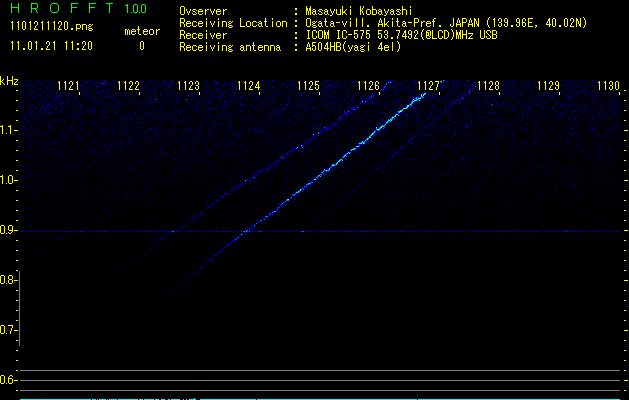Click frequency axis label 0.7
Screen dimensions: 629x400
coord(8,330)
